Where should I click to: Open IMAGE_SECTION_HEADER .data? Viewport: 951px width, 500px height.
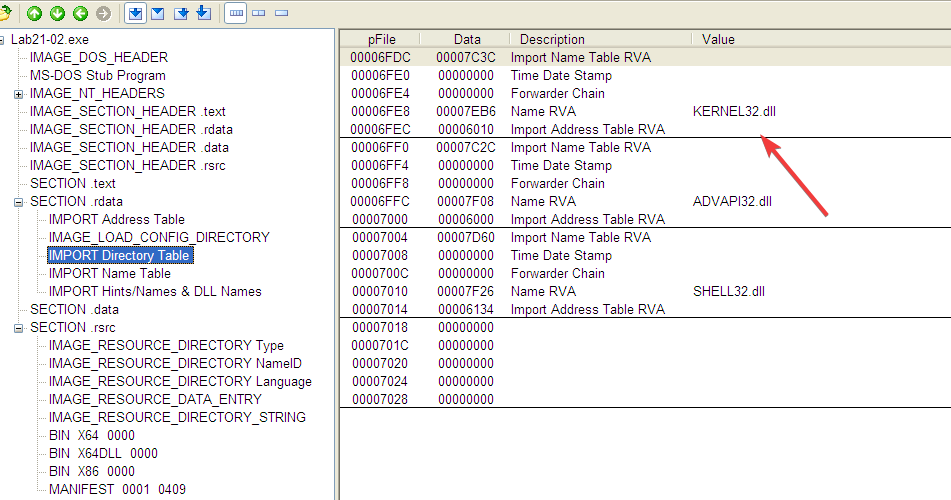[129, 147]
